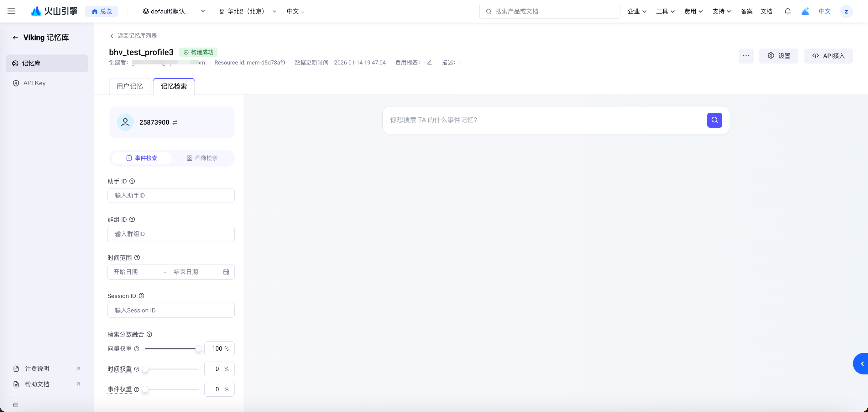This screenshot has height=412, width=868.
Task: Select API Key in the left sidebar
Action: click(x=34, y=83)
